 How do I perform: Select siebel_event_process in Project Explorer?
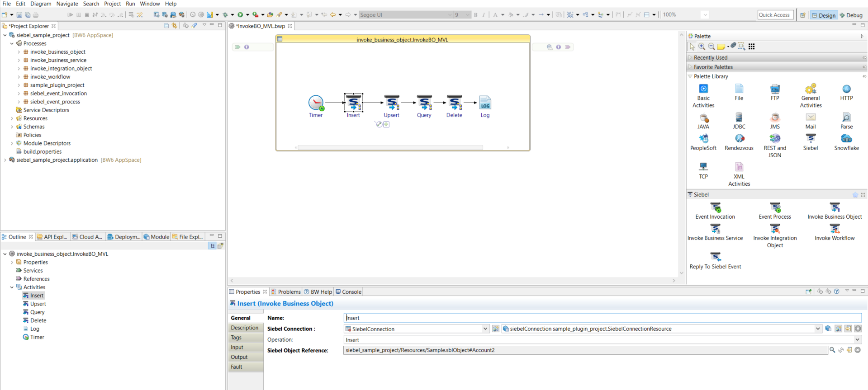point(55,102)
